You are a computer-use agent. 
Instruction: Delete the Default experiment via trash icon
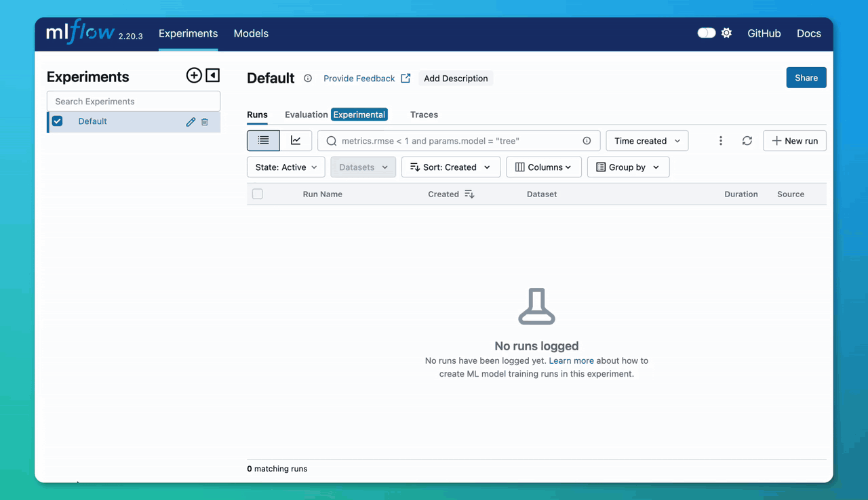[205, 121]
